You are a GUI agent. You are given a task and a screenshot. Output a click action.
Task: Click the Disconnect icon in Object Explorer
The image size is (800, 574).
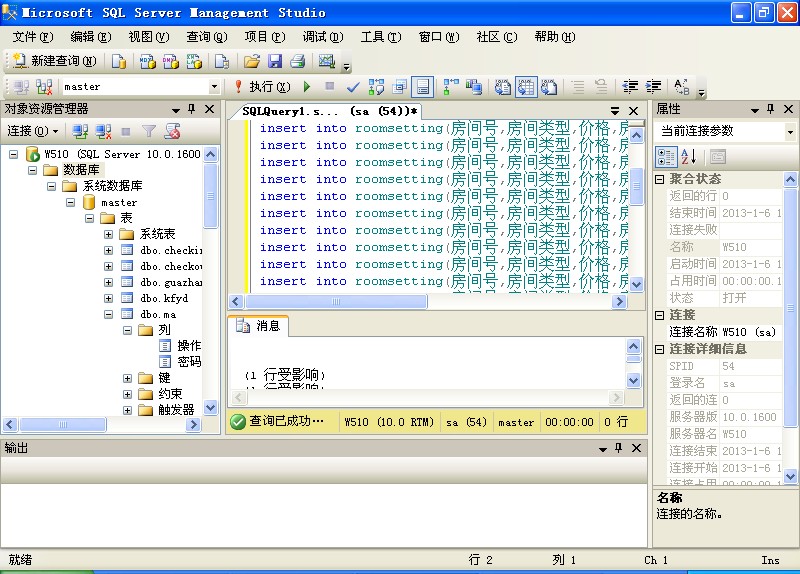point(102,131)
